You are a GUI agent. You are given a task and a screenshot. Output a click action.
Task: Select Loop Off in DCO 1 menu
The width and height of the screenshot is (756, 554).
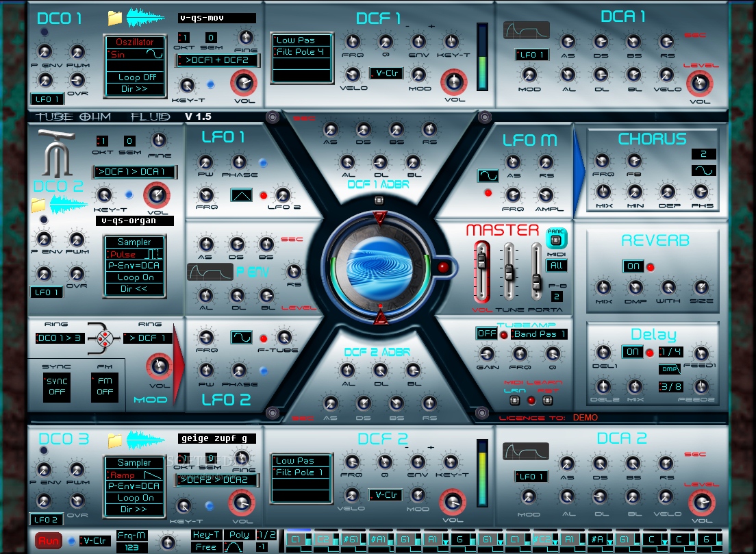pos(135,77)
